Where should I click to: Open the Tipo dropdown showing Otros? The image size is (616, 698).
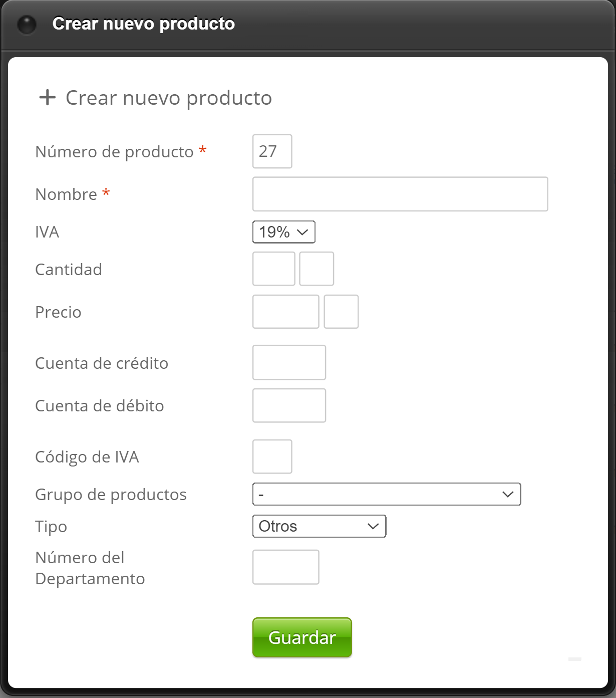click(319, 526)
